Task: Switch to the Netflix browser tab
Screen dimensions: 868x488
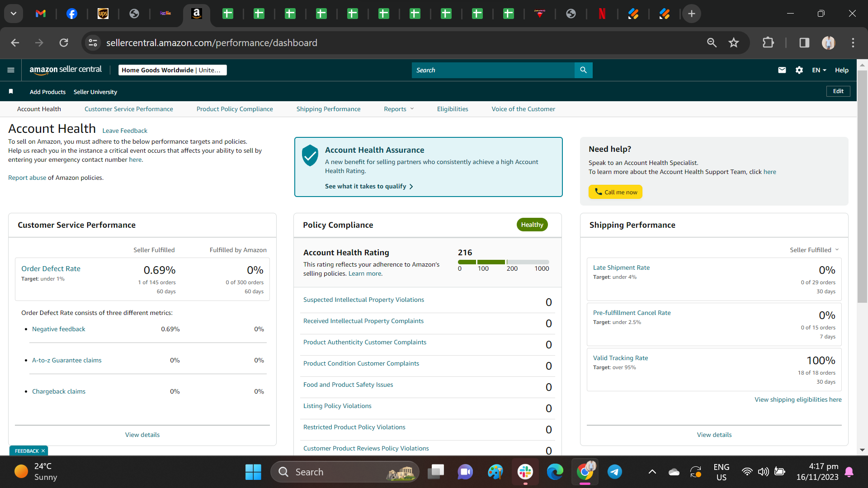Action: 602,14
